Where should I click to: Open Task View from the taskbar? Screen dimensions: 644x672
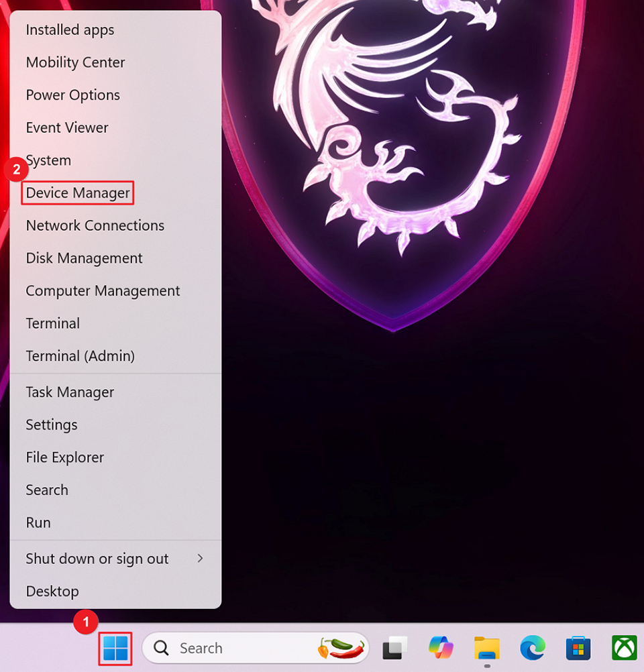[394, 648]
